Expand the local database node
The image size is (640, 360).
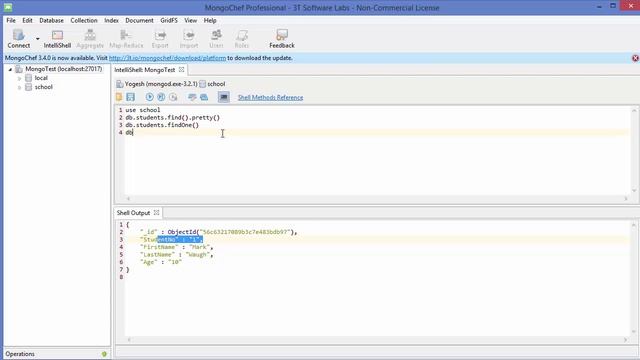pos(19,78)
